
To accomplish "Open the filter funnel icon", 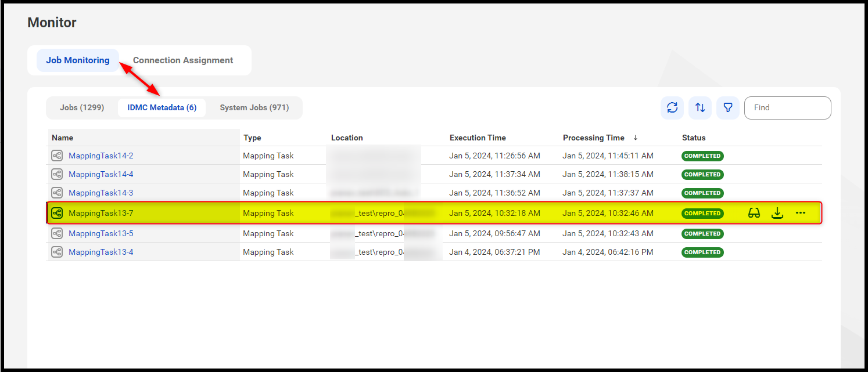I will click(727, 108).
